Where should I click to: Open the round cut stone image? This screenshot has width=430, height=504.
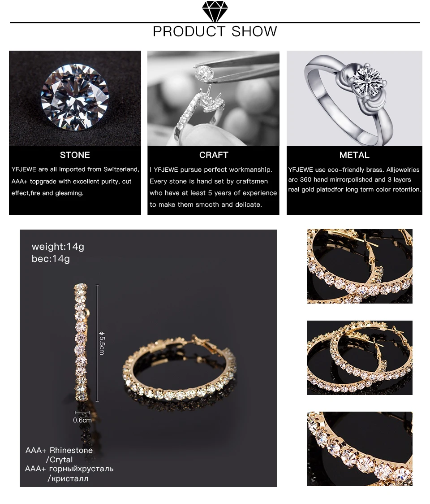pos(75,98)
